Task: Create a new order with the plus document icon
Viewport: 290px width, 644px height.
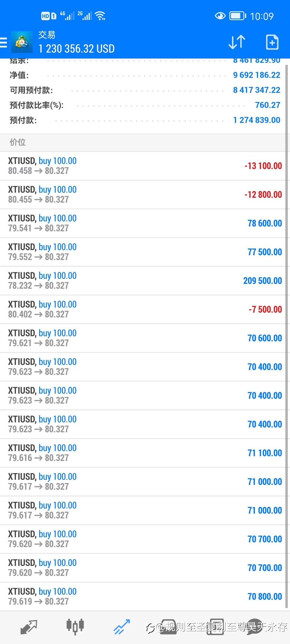Action: point(272,42)
